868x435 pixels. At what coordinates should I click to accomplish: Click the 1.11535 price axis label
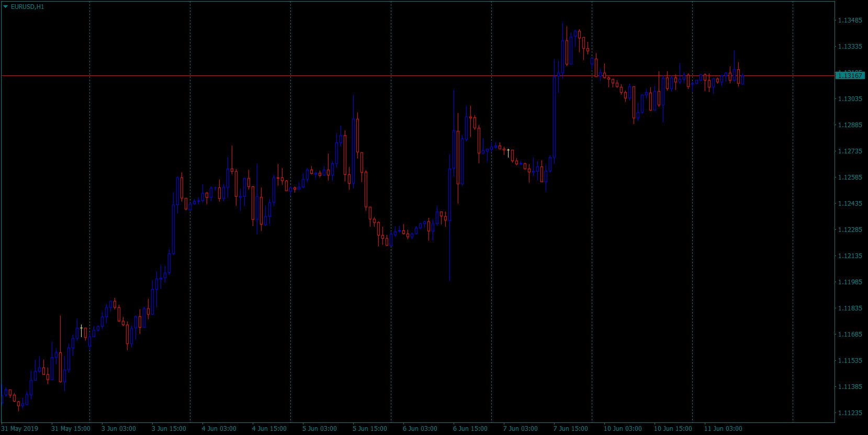pos(850,361)
